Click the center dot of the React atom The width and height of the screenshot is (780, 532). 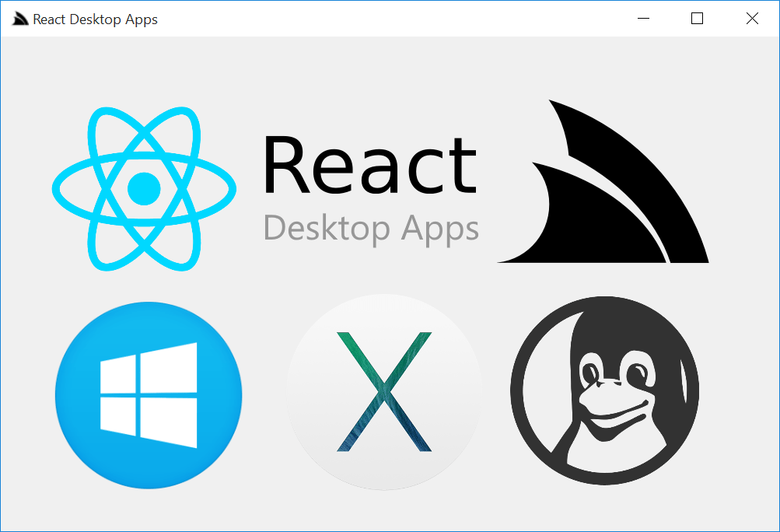coord(145,186)
